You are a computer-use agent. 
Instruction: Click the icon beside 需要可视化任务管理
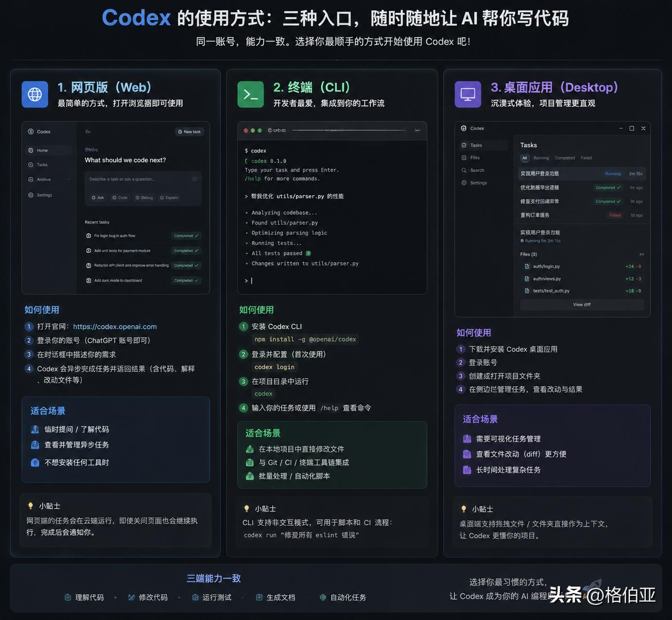[x=467, y=439]
